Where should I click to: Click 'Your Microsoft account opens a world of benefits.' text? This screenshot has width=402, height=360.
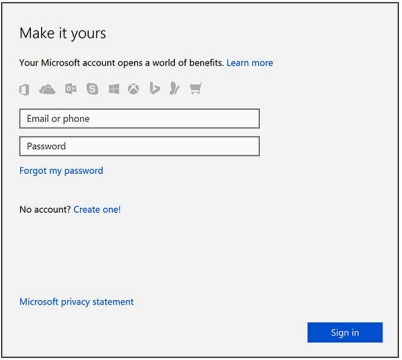tap(121, 63)
